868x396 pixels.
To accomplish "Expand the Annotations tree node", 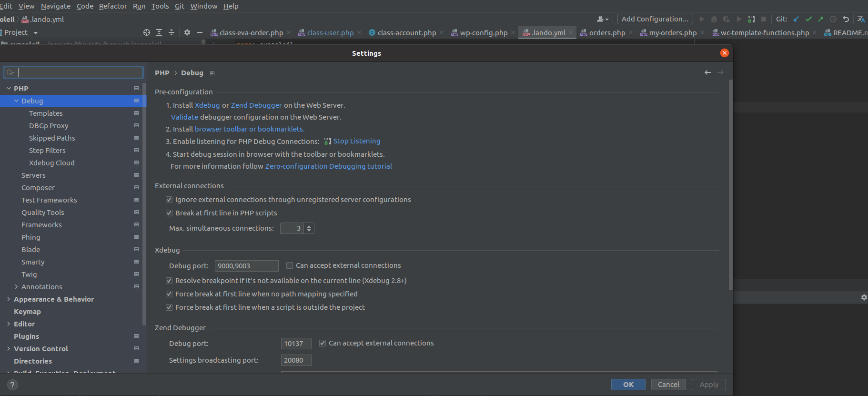I will [x=17, y=287].
